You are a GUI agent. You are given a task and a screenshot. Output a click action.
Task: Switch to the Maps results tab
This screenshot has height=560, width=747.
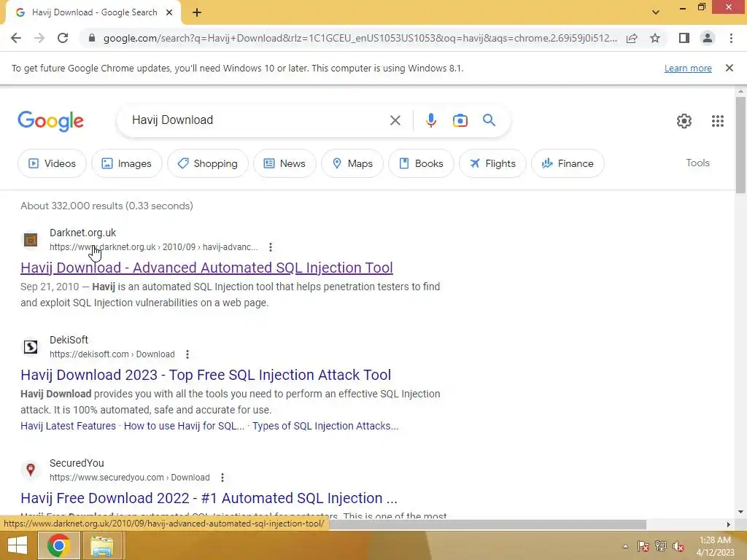click(x=352, y=163)
